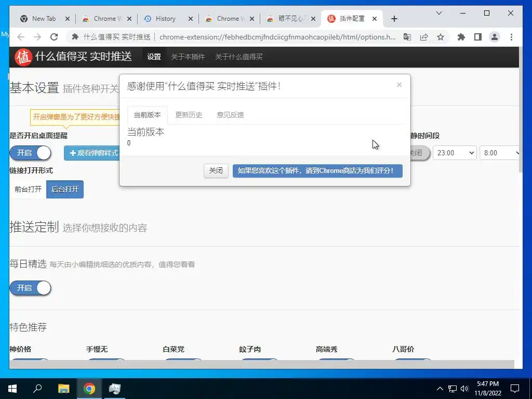Go back using browser back arrow
The width and height of the screenshot is (532, 399).
(x=21, y=37)
